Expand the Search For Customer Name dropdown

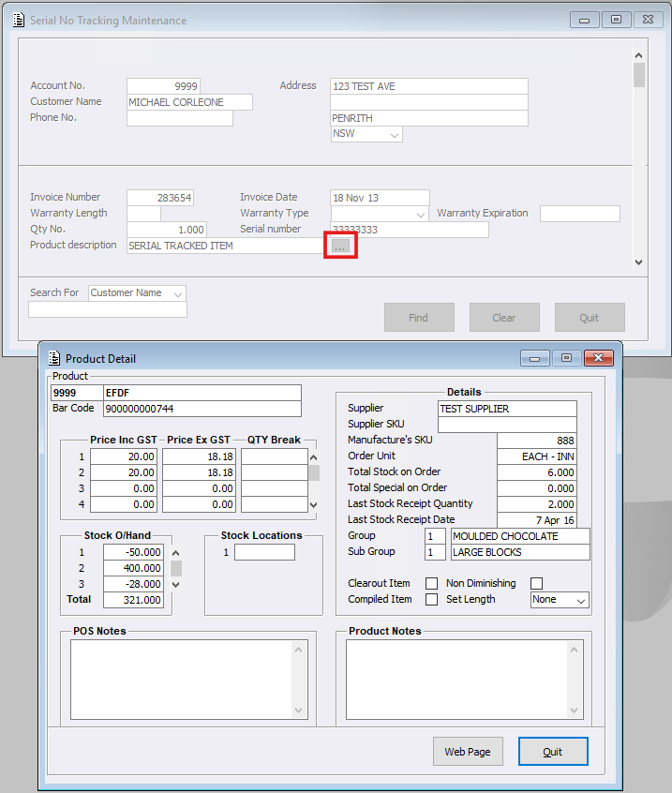point(178,293)
